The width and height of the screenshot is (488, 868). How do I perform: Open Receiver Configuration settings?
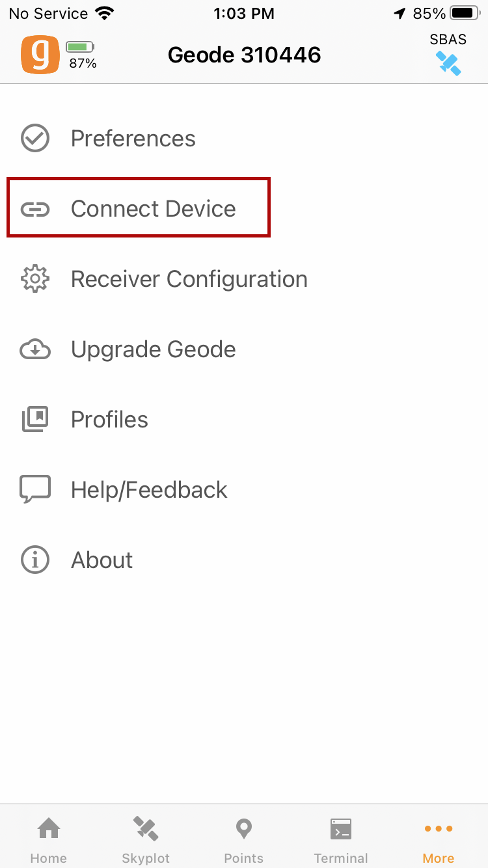(x=189, y=279)
